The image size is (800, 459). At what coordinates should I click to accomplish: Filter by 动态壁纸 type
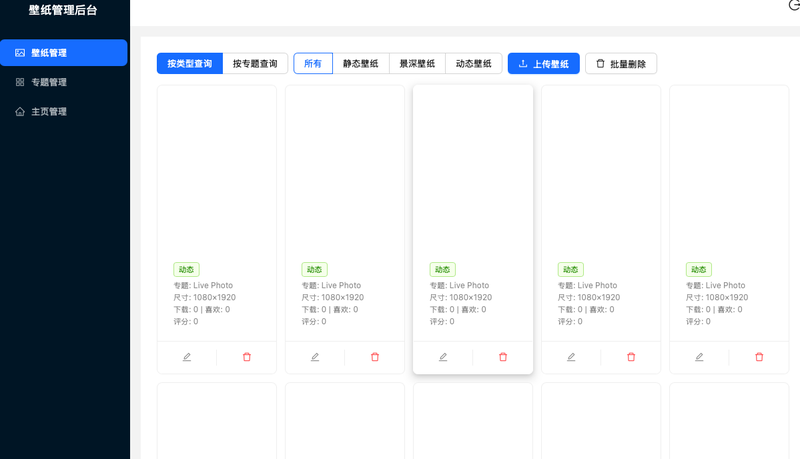click(473, 64)
